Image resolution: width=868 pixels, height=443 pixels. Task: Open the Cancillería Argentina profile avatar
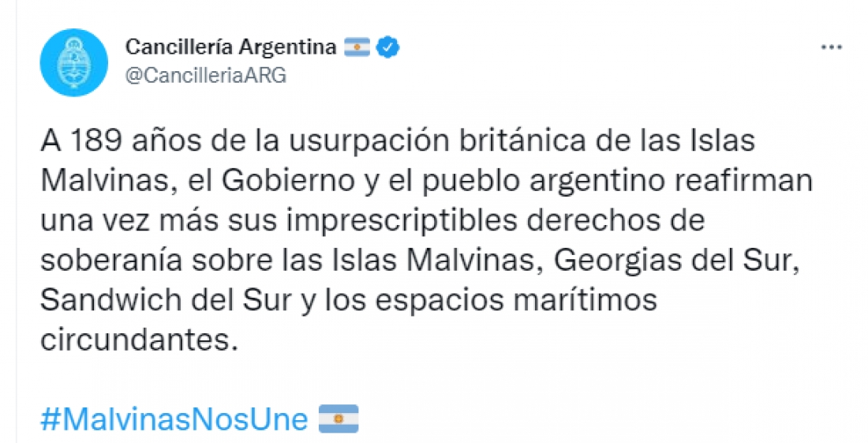click(x=73, y=62)
